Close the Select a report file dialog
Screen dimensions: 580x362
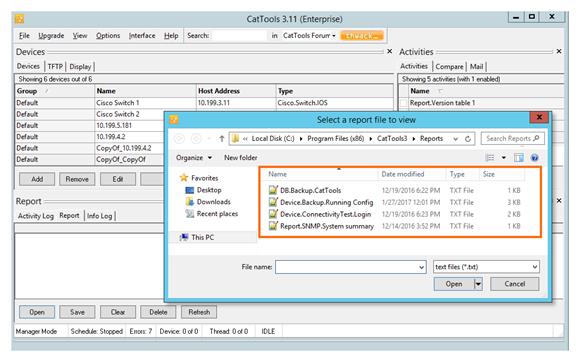pyautogui.click(x=539, y=117)
